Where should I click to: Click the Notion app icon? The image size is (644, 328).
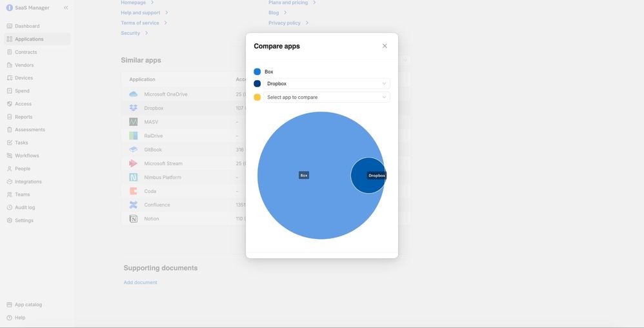[x=133, y=219]
